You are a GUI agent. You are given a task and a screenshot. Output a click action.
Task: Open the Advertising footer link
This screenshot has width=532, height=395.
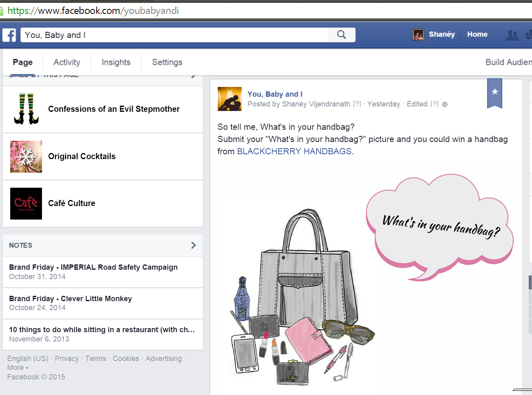coord(164,359)
